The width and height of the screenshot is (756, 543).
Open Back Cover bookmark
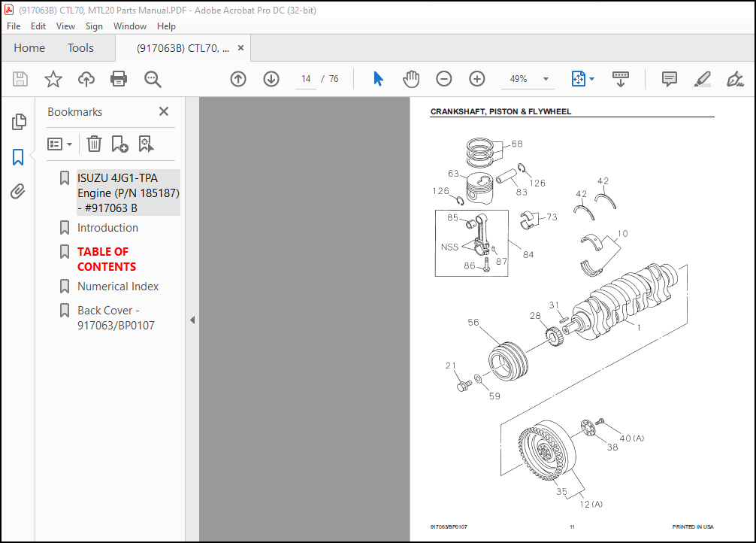(x=116, y=317)
